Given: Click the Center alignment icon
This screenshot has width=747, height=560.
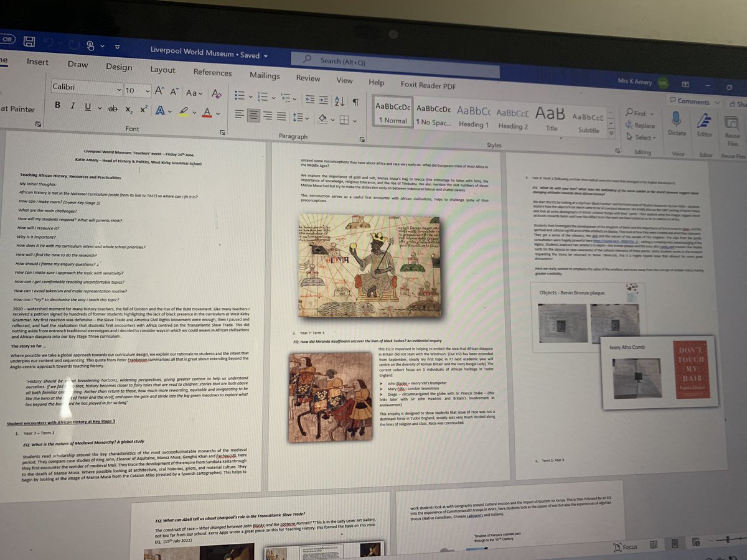Looking at the screenshot, I should [x=254, y=115].
